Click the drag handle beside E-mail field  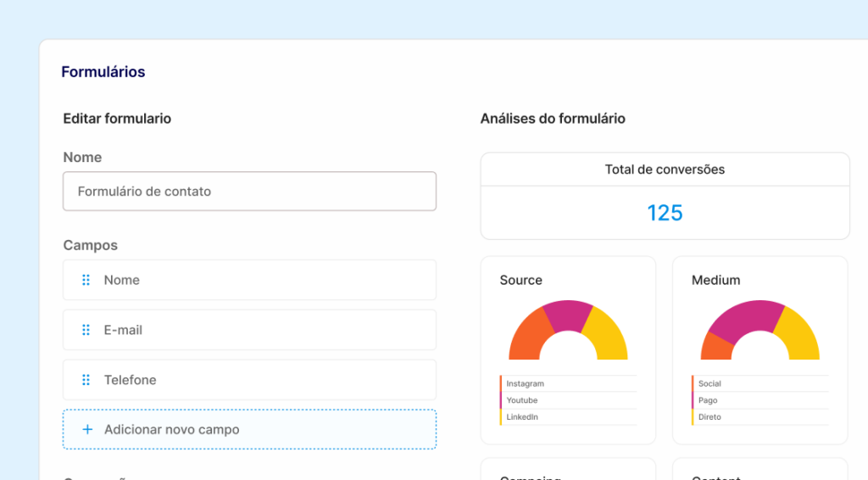pyautogui.click(x=86, y=330)
